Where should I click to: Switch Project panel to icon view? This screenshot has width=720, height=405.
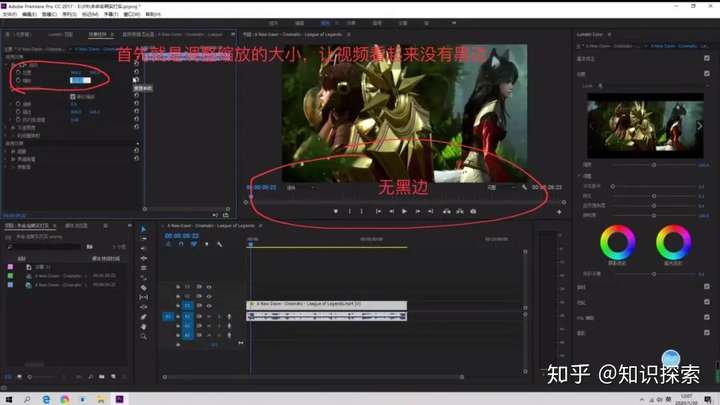[x=19, y=377]
